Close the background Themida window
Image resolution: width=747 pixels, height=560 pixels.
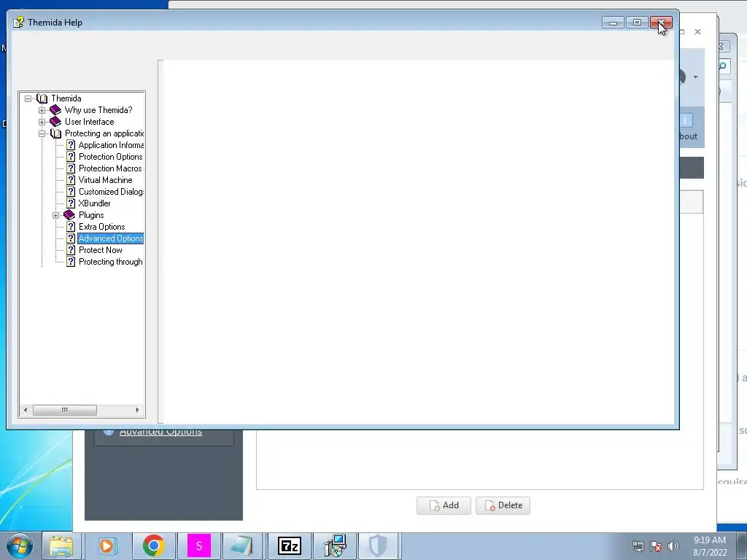(697, 32)
